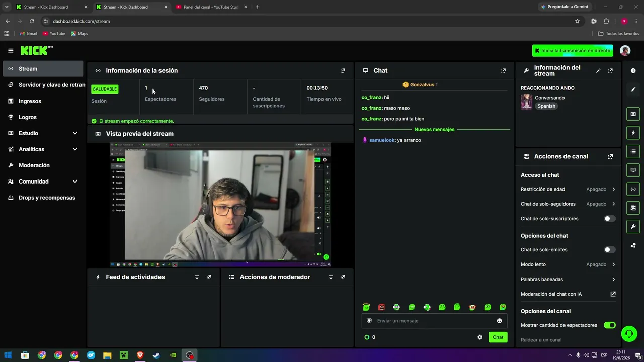Open Minecraft from the taskbar

coord(123,355)
